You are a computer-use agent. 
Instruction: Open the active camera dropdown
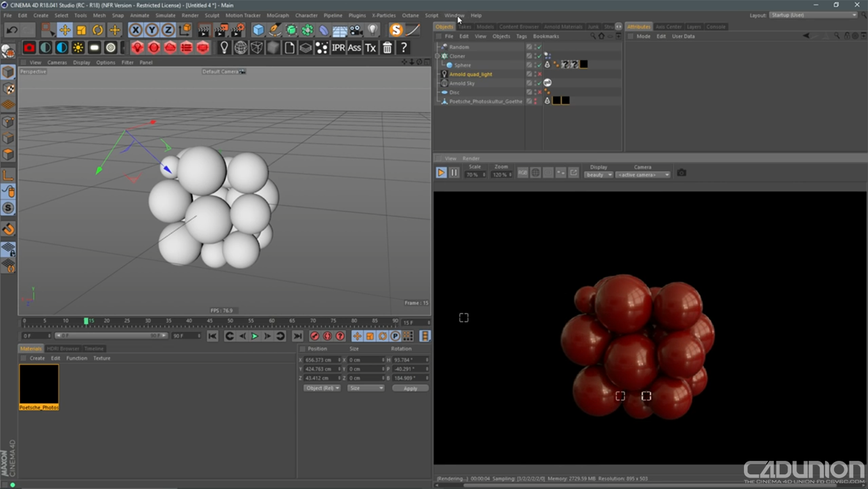click(x=642, y=174)
